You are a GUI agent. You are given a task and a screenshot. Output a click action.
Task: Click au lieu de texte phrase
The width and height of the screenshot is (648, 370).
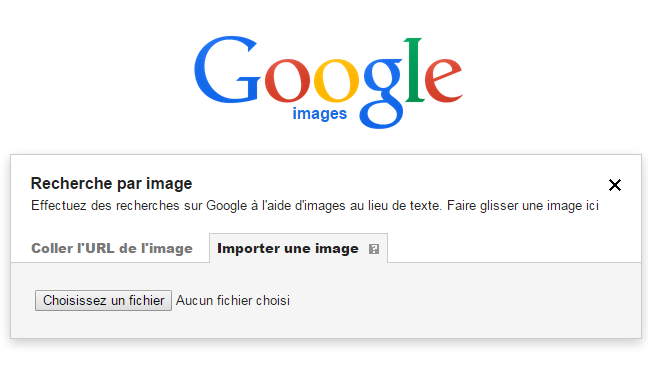(396, 205)
